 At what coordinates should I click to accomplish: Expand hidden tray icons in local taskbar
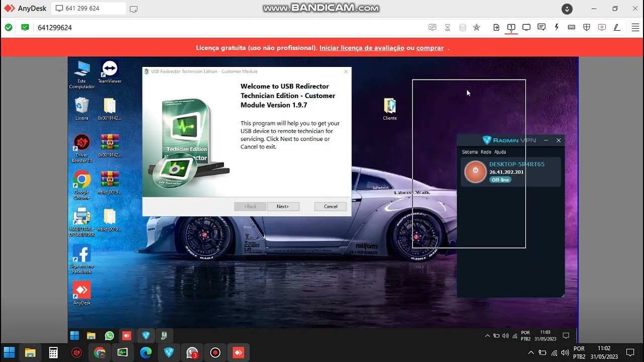point(531,352)
